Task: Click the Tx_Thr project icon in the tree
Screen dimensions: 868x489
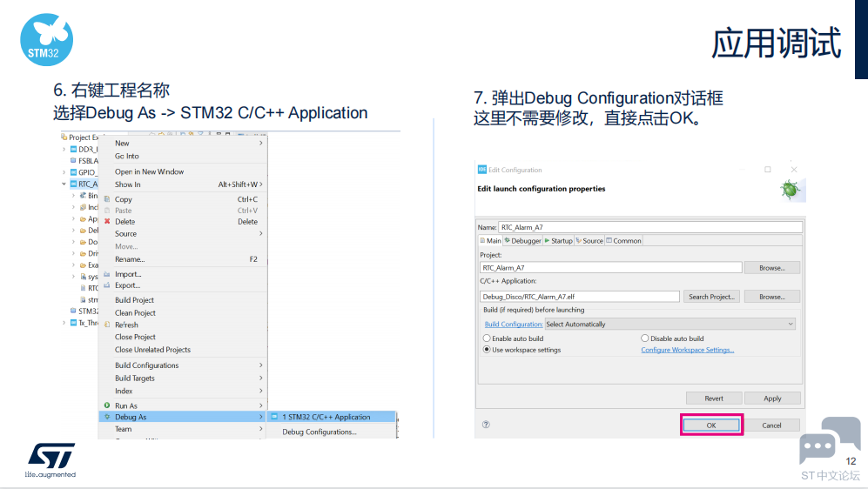Action: pos(73,323)
